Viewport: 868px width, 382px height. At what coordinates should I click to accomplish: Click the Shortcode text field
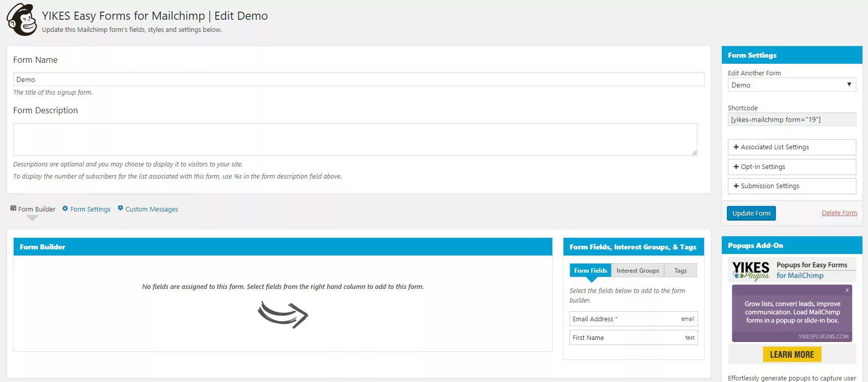pos(792,119)
